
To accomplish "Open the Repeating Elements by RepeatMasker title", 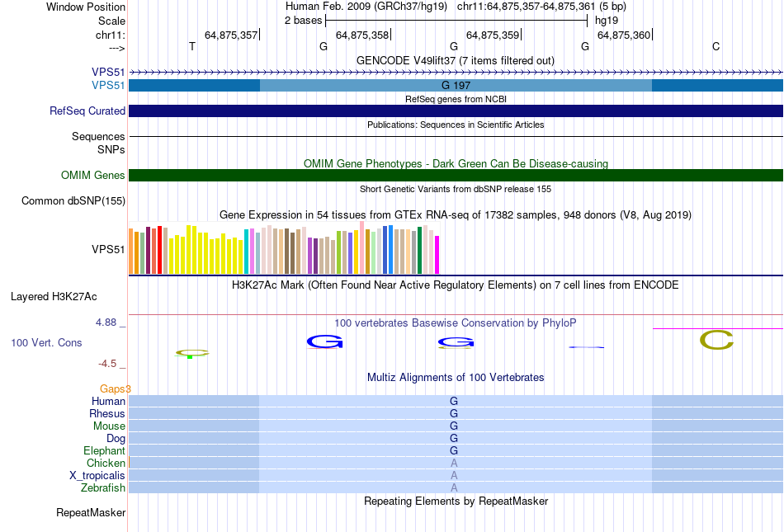I will (x=456, y=501).
